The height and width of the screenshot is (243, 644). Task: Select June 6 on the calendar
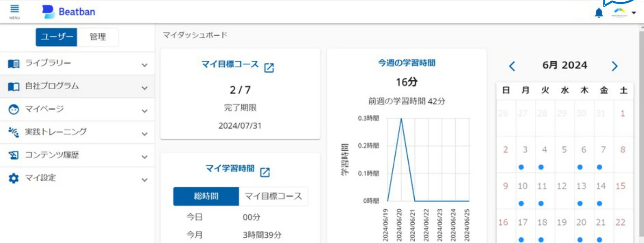(x=584, y=154)
